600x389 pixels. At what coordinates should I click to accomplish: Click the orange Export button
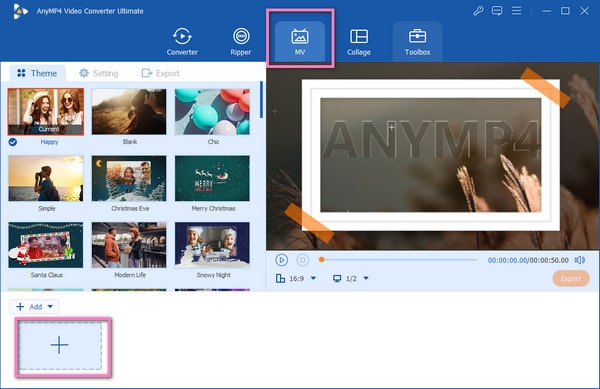(x=571, y=279)
